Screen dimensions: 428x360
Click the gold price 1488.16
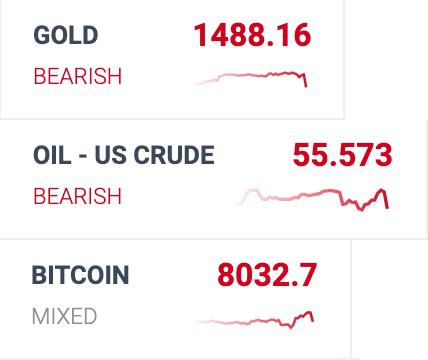point(252,35)
